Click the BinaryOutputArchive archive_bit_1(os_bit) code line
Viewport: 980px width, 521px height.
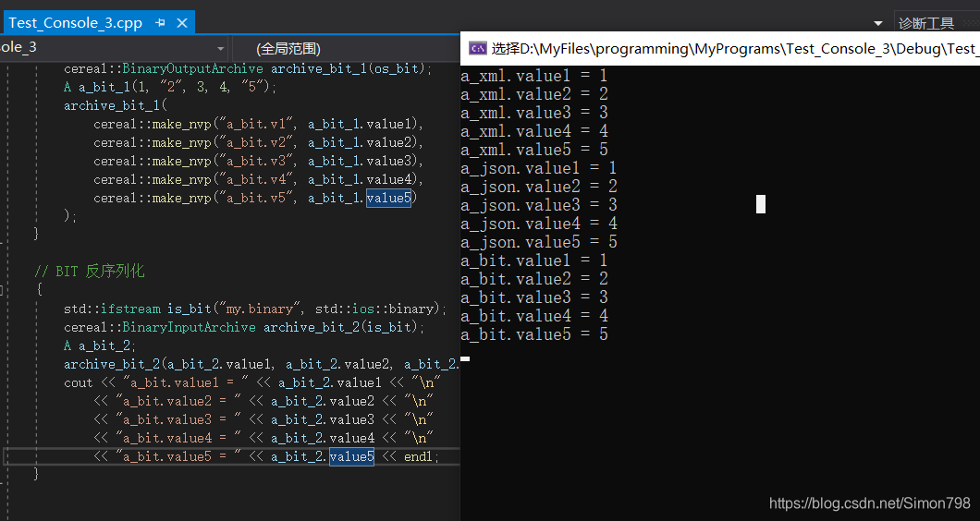pyautogui.click(x=248, y=68)
